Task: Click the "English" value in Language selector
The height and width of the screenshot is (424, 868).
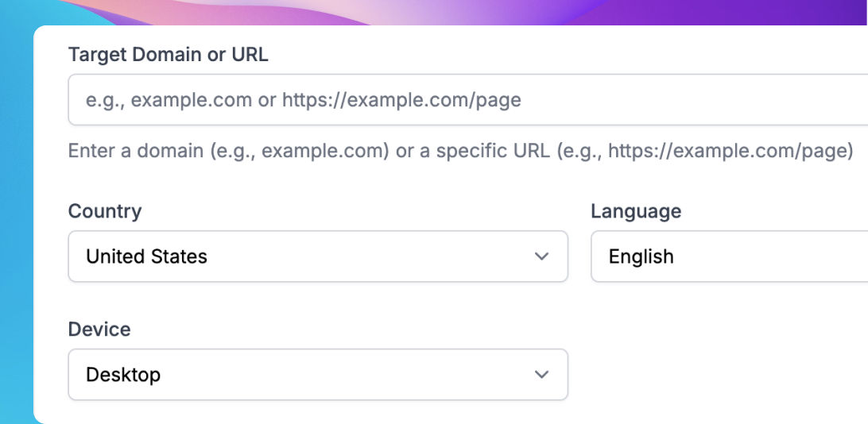Action: click(x=641, y=256)
